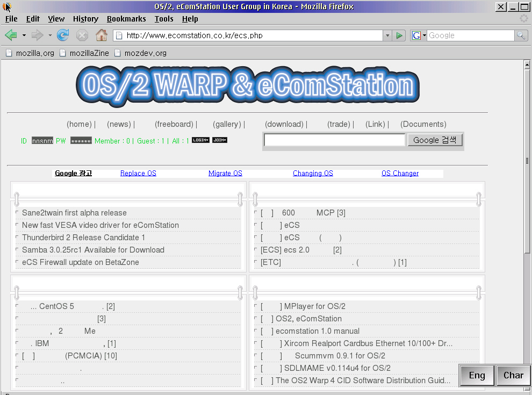532x395 pixels.
Task: Open the Edit menu
Action: click(33, 19)
